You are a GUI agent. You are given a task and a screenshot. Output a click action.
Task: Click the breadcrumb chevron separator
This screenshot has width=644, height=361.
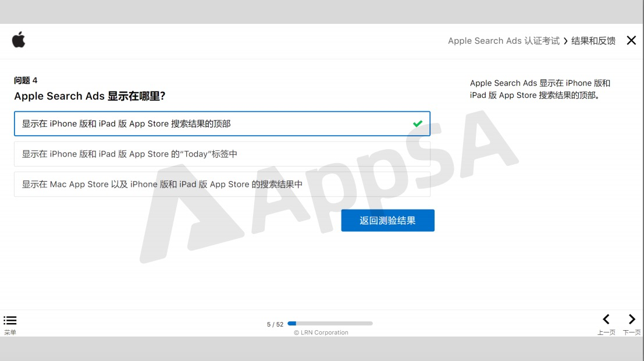[565, 41]
